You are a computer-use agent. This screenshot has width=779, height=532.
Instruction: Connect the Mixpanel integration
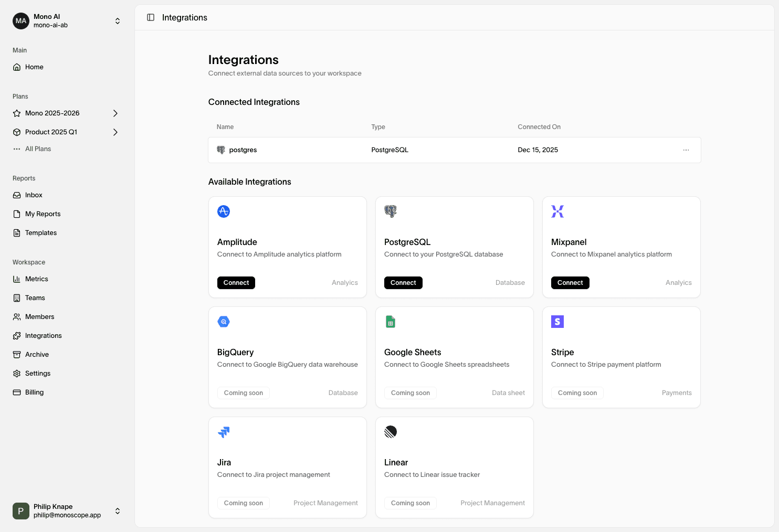tap(570, 283)
